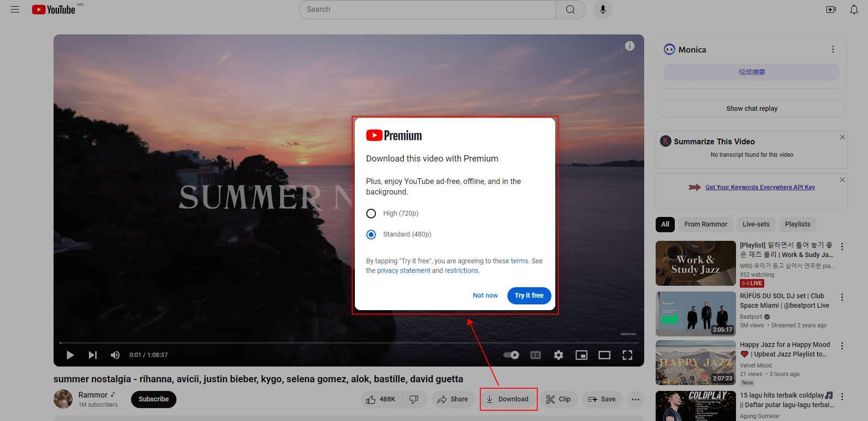This screenshot has width=868, height=421.
Task: Click RÜFÜS DU SOL DJ set title
Action: click(784, 301)
